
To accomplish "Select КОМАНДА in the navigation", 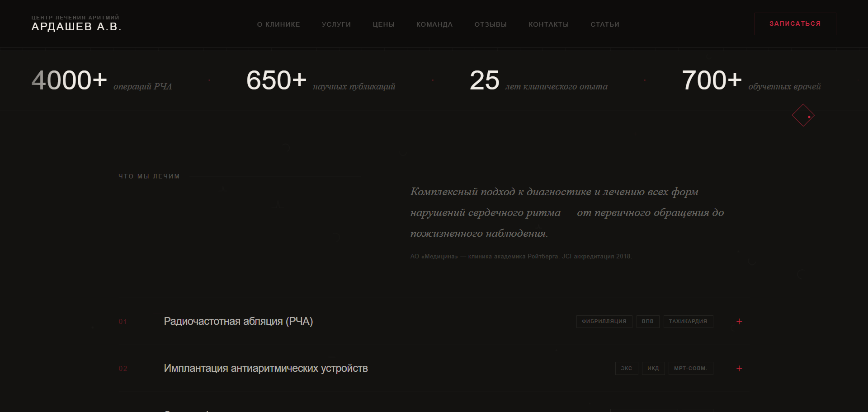I will click(434, 24).
